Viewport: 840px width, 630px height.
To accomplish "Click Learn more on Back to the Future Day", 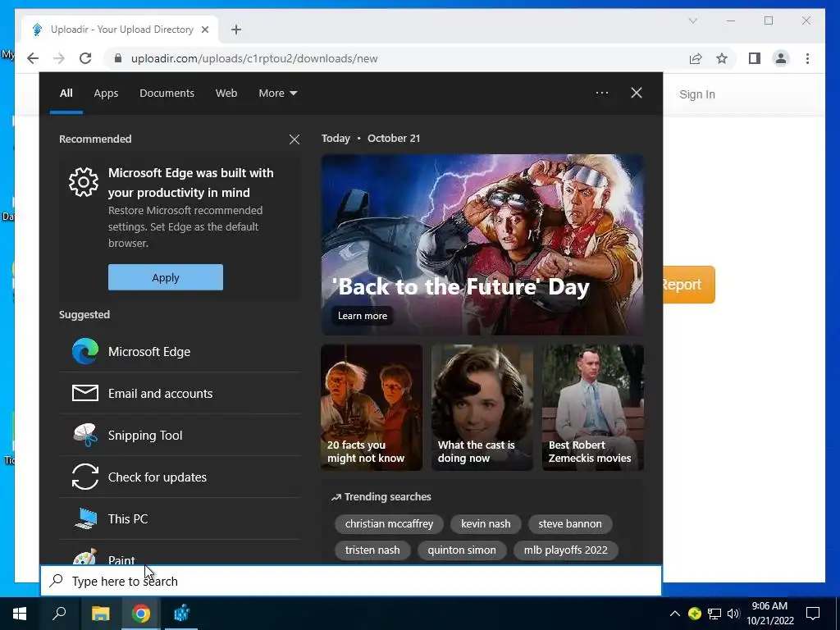I will (362, 316).
